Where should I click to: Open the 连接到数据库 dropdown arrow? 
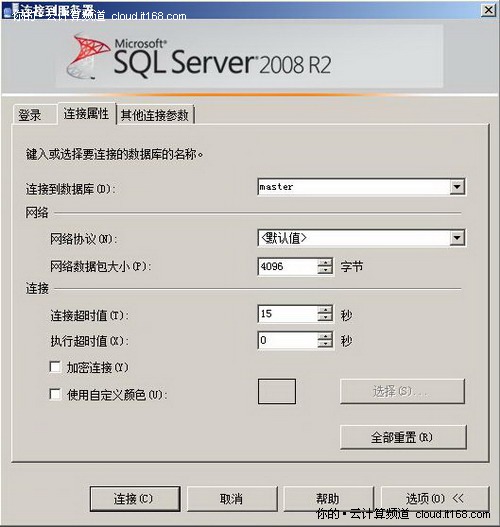[457, 187]
